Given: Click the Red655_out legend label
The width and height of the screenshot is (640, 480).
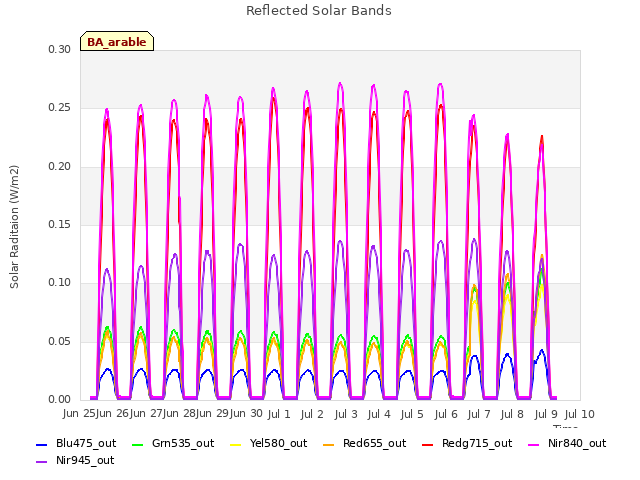Looking at the screenshot, I should coord(375,443).
